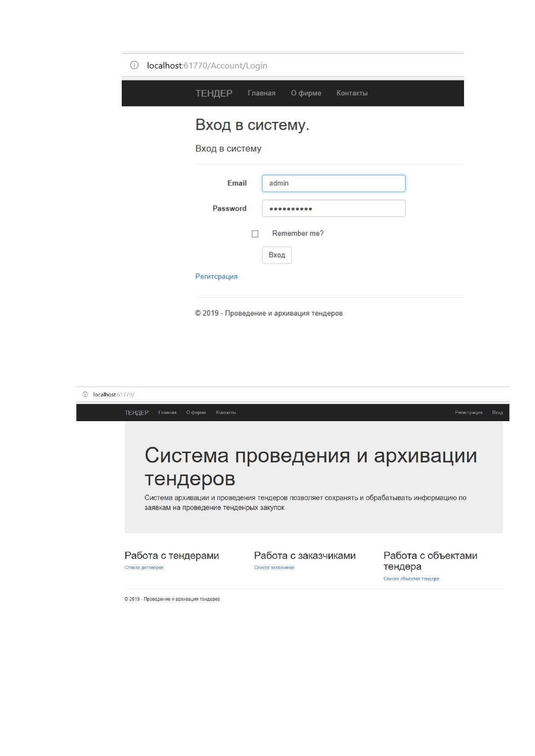Image resolution: width=535 pixels, height=756 pixels.
Task: Open the Список объектов тендера link
Action: coord(411,579)
